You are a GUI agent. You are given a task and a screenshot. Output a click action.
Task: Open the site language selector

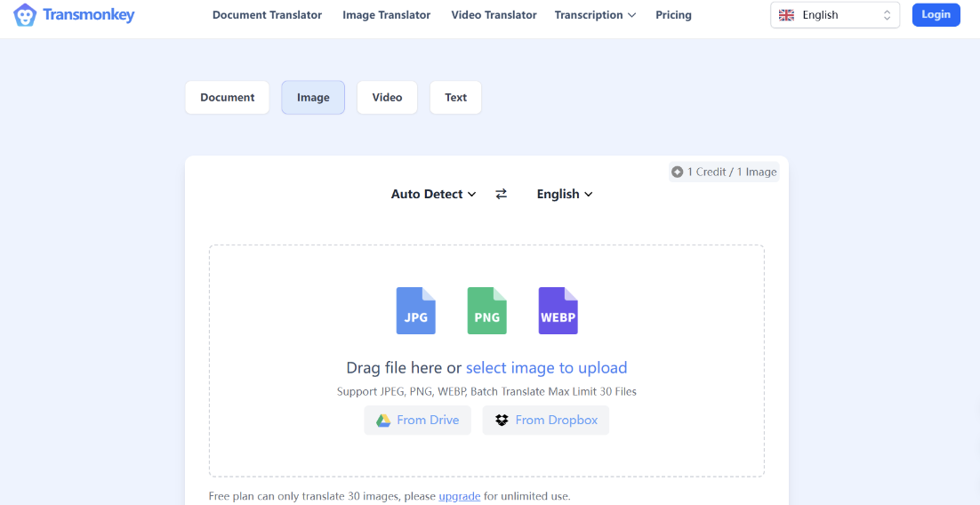pyautogui.click(x=834, y=15)
